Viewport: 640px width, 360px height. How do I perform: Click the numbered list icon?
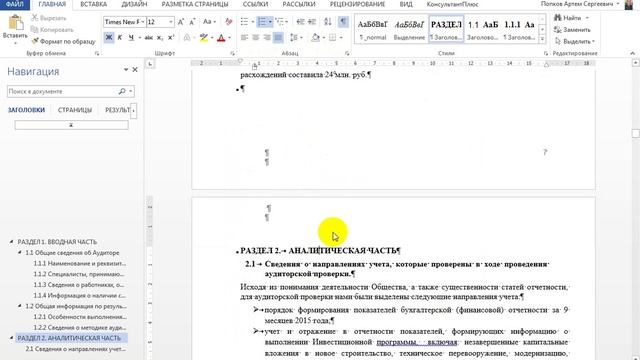[x=262, y=22]
